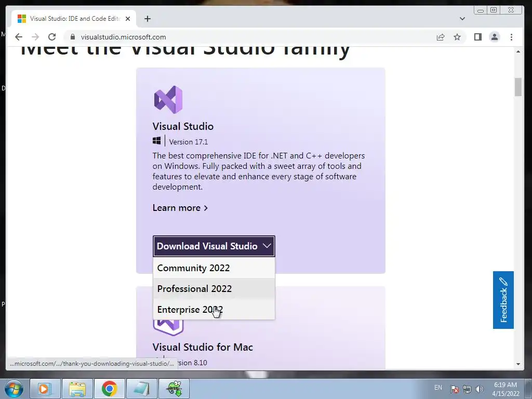Viewport: 532px width, 399px height.
Task: Click the page scrollbar thumb
Action: [x=518, y=87]
